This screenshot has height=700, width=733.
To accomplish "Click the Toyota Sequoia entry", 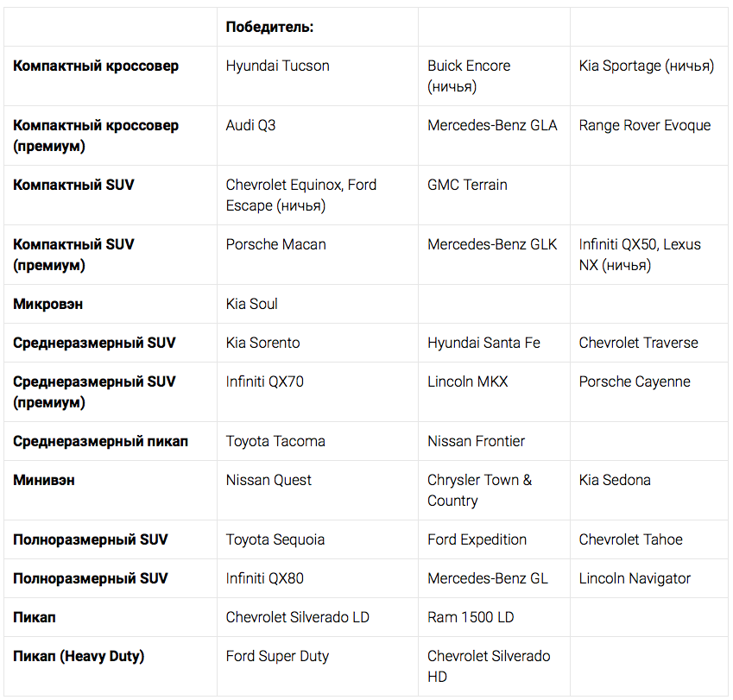I will (275, 539).
